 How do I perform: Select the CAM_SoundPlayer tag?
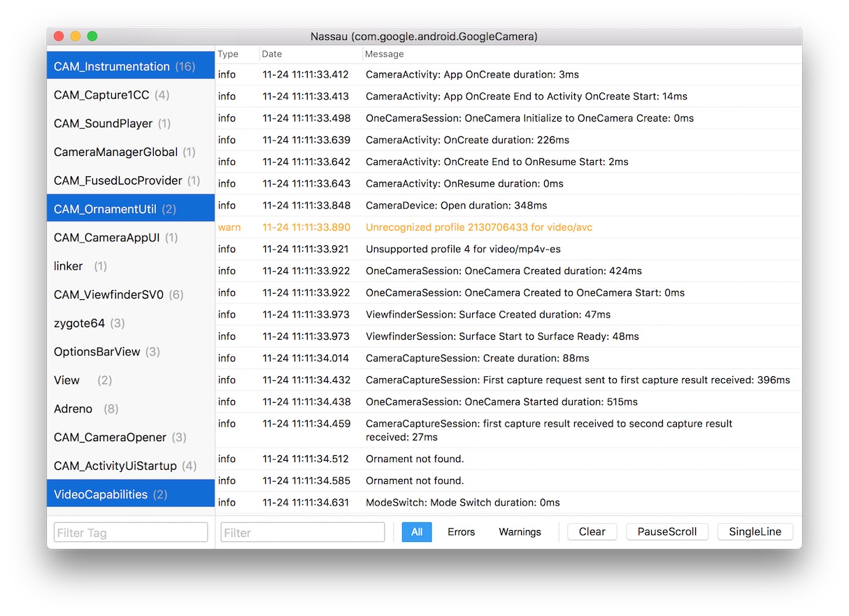(131, 124)
